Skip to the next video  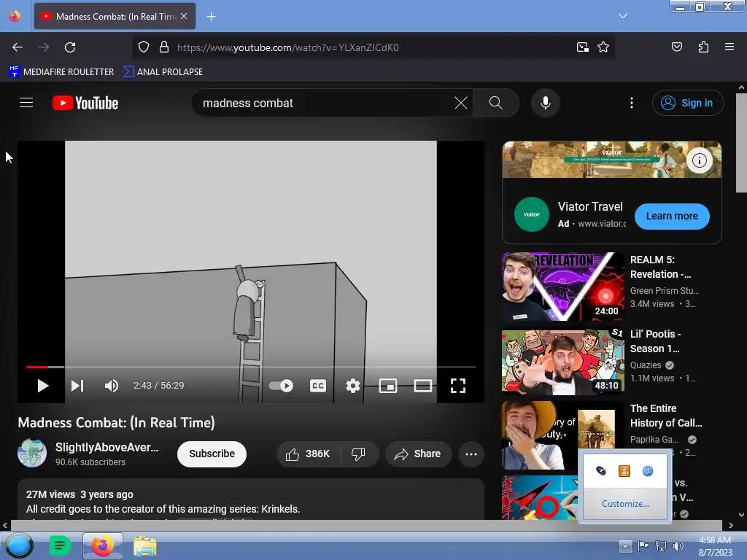pos(77,386)
